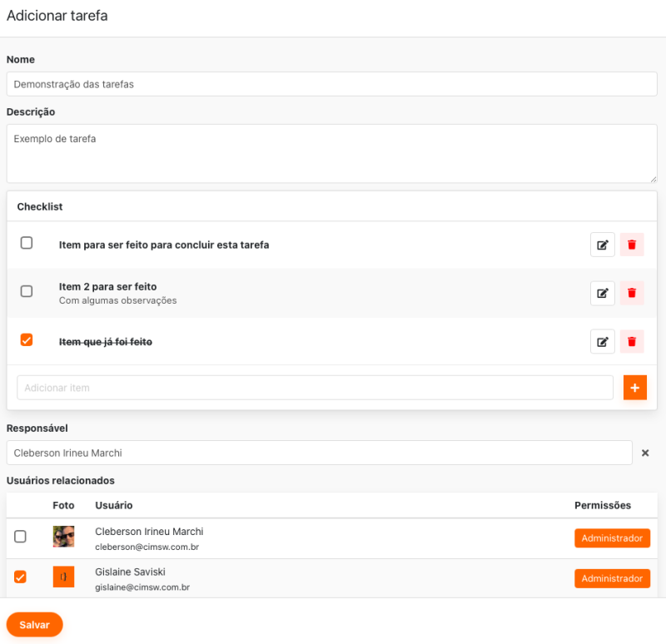Open the Responsável selection field

point(319,453)
